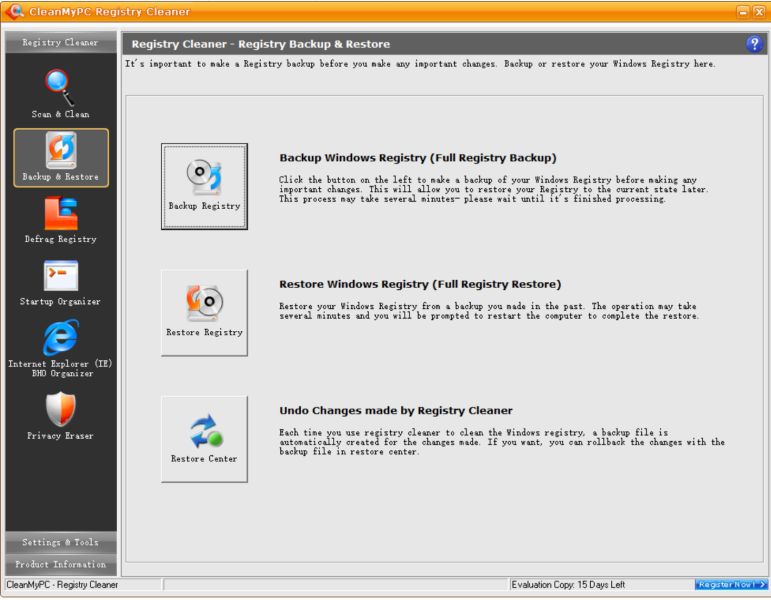771x600 pixels.
Task: Click Backup Windows Registry heading text
Action: pyautogui.click(x=417, y=158)
